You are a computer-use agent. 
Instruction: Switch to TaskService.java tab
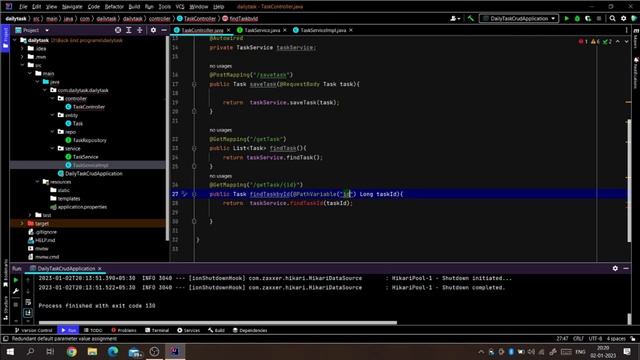[x=262, y=30]
